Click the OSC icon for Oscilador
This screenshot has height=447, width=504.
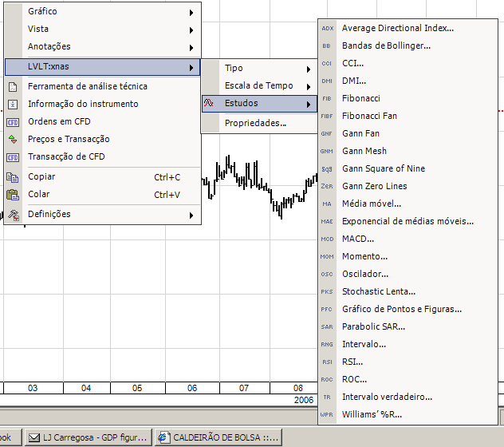(x=327, y=274)
